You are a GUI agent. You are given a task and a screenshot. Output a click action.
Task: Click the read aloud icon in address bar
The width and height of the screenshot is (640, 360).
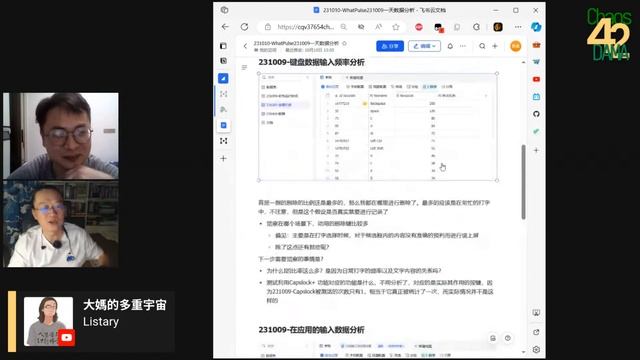pos(378,27)
